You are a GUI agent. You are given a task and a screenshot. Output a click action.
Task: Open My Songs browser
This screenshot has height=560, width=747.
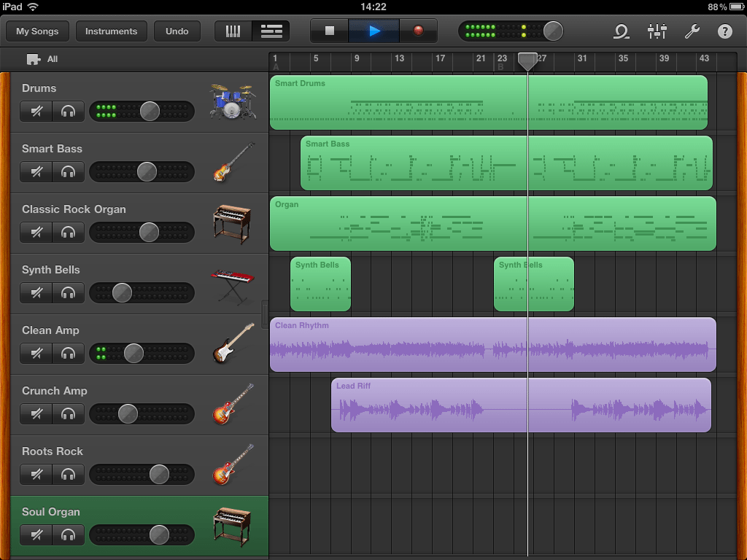[37, 31]
